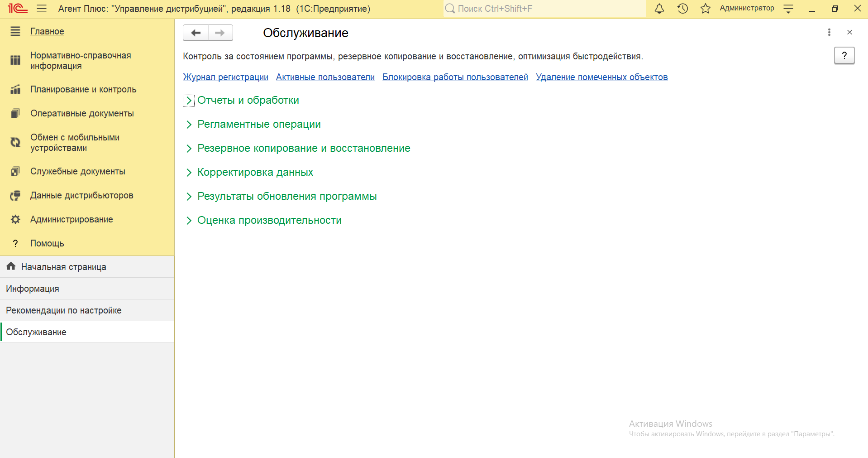The height and width of the screenshot is (458, 868).
Task: Expand the Корректировка данных chevron
Action: [189, 173]
